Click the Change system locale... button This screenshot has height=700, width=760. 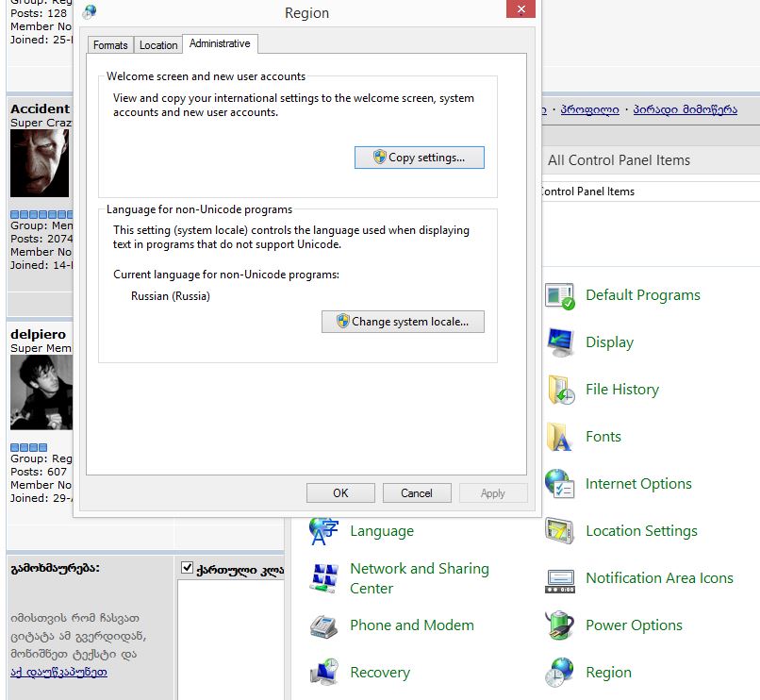coord(403,322)
